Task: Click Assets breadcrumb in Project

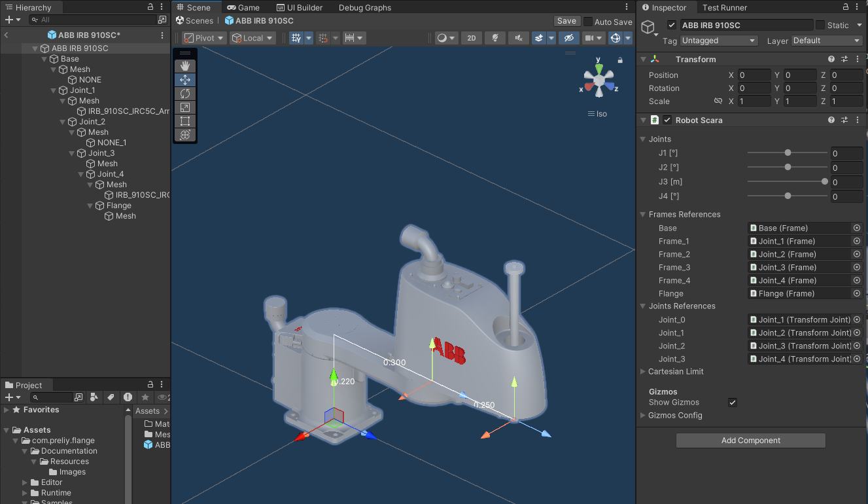Action: (147, 411)
